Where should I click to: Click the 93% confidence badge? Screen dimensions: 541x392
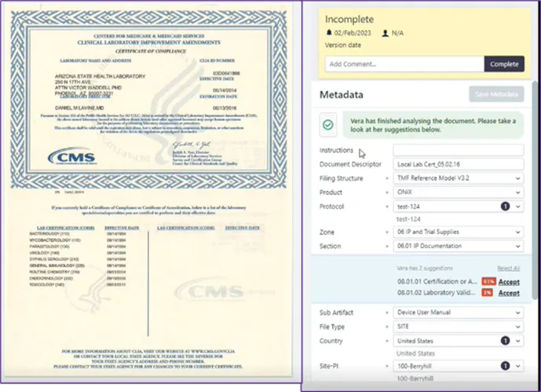point(488,281)
